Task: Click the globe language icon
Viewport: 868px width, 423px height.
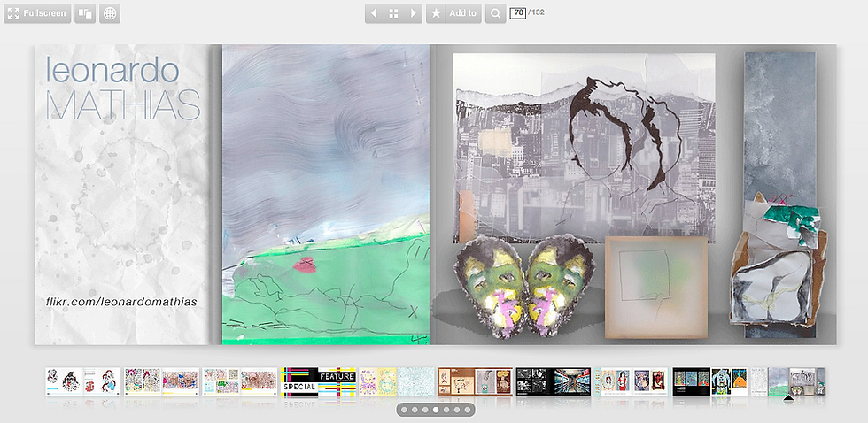Action: pos(110,13)
